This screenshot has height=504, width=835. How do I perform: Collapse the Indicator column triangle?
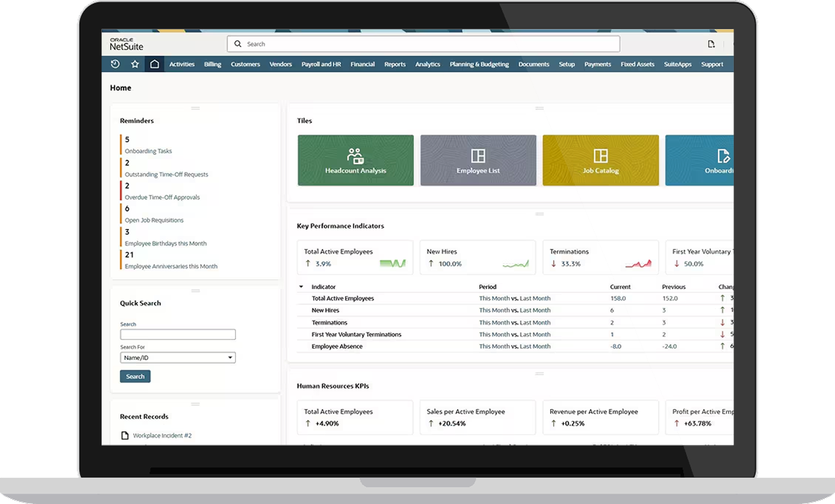point(301,287)
